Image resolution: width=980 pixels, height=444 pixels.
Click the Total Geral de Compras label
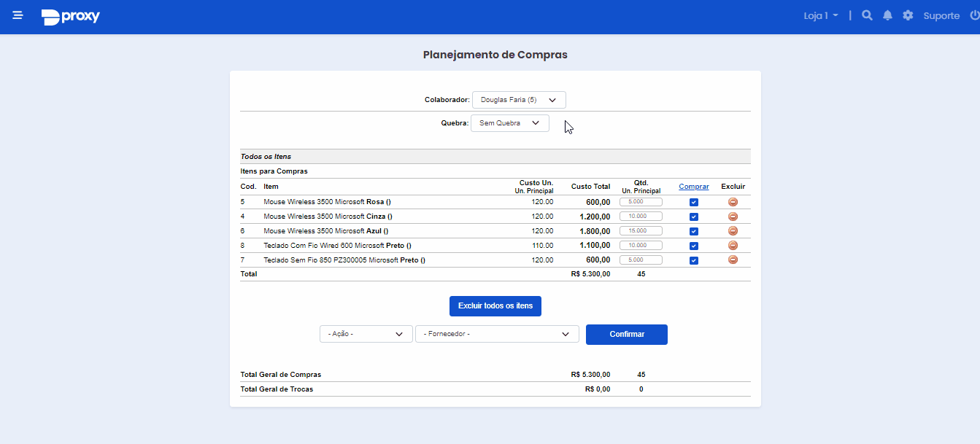[x=281, y=375]
